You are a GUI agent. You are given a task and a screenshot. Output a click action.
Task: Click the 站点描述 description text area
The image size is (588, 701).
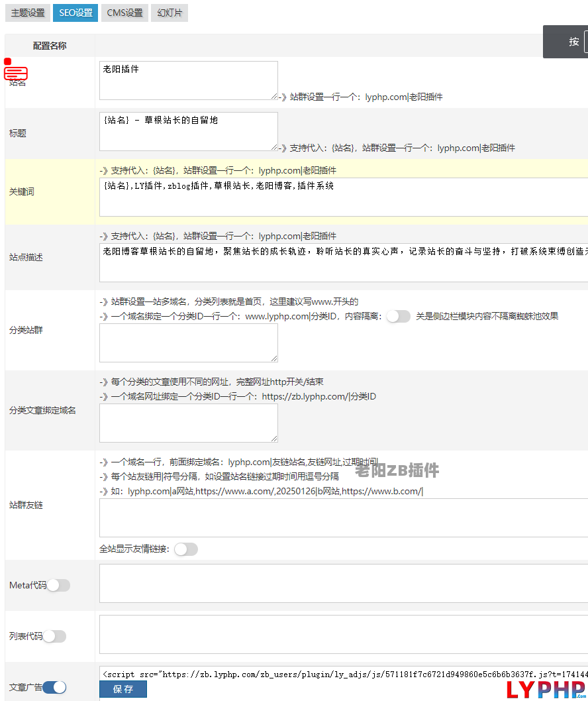click(x=344, y=263)
